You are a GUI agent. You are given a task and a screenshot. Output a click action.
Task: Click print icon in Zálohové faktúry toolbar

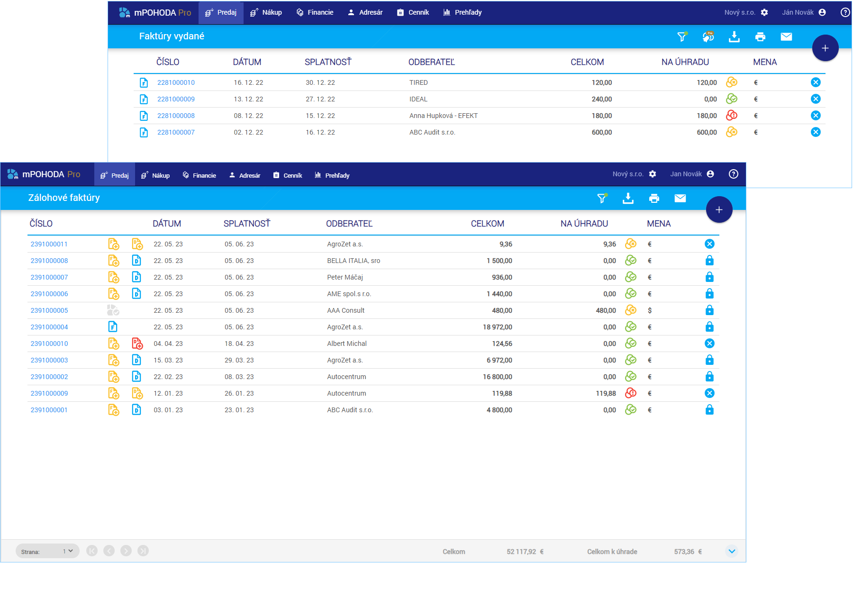pos(654,198)
